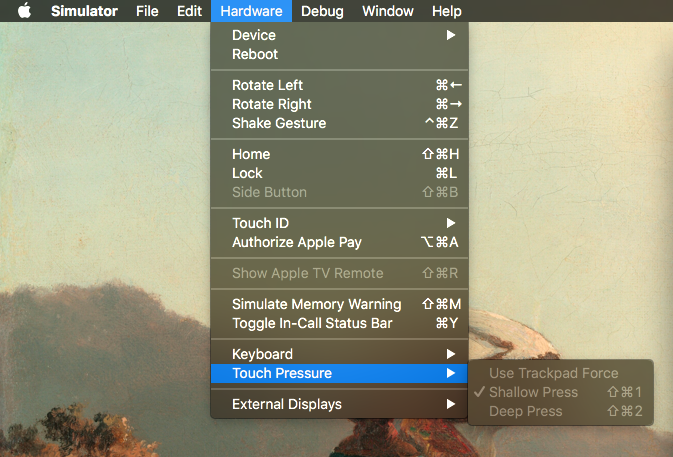Open the File menu

(x=147, y=11)
